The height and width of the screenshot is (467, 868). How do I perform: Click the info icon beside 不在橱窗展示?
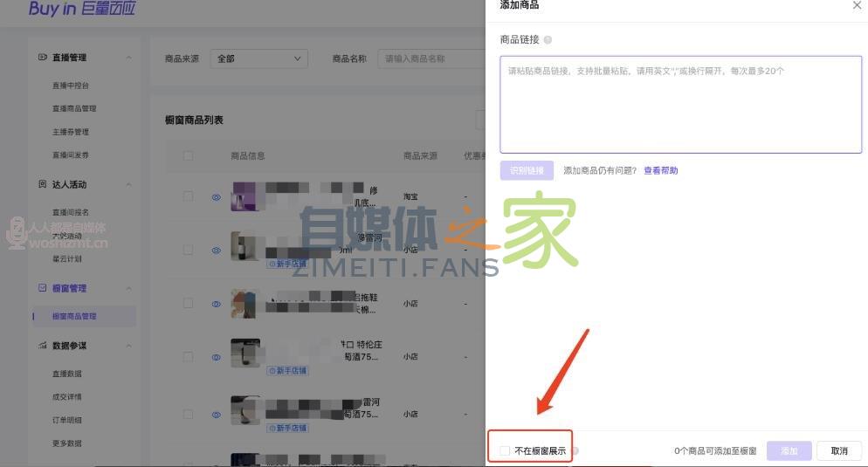tap(575, 451)
